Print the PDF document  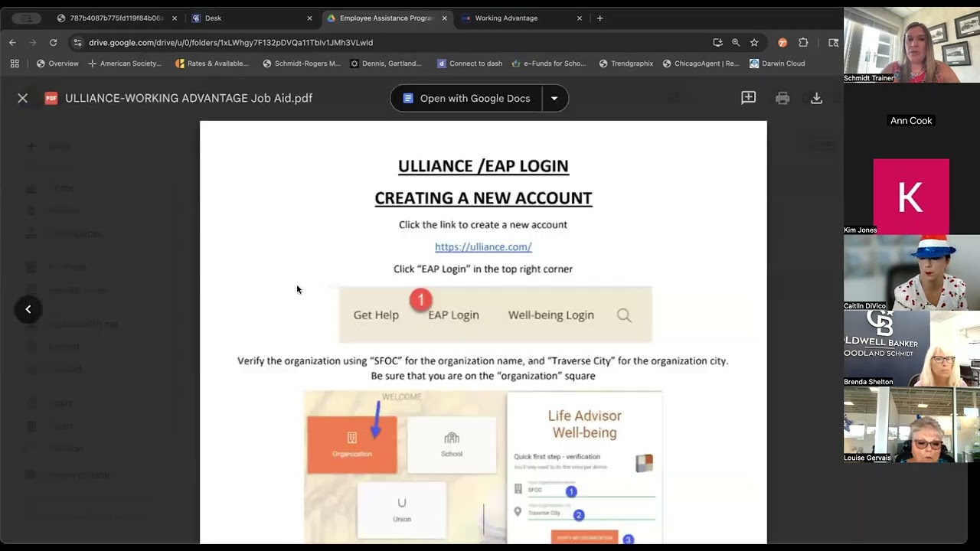782,98
